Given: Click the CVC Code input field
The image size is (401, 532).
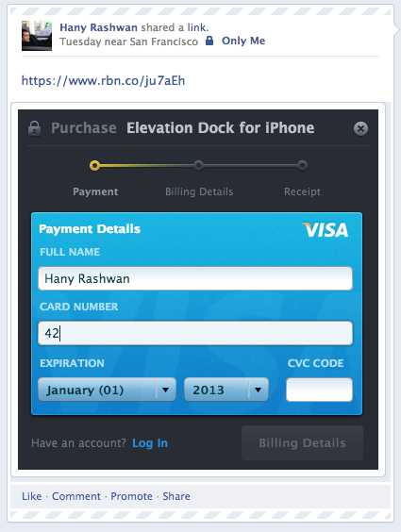Looking at the screenshot, I should [319, 390].
